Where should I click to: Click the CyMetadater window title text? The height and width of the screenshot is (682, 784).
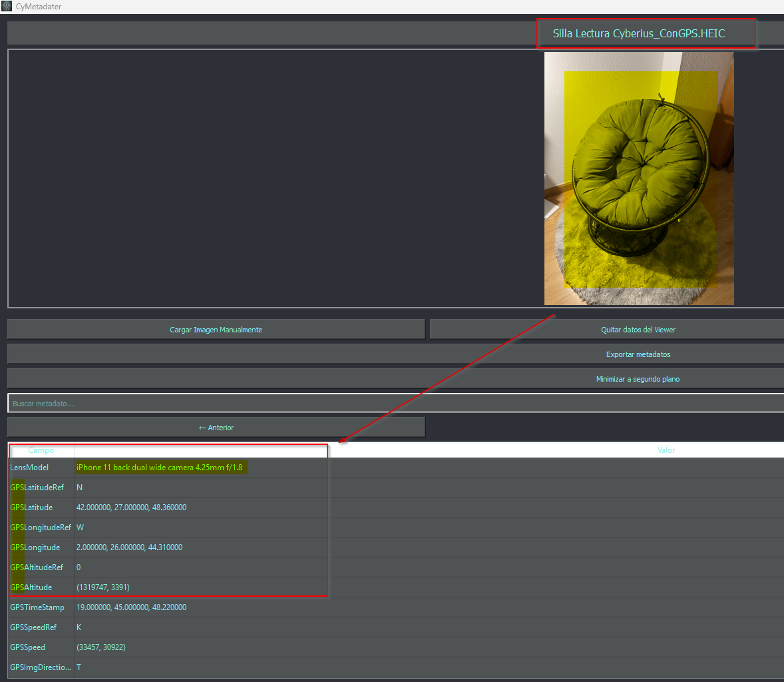(x=39, y=7)
